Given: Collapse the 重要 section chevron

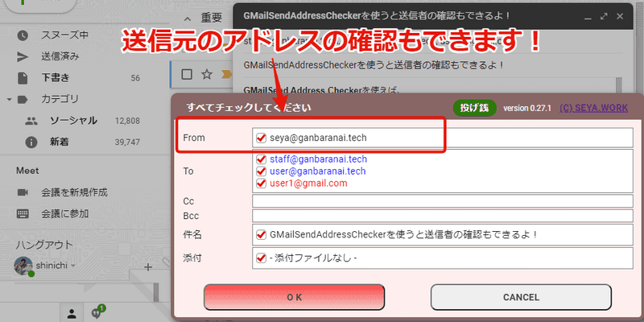Looking at the screenshot, I should coord(188,19).
